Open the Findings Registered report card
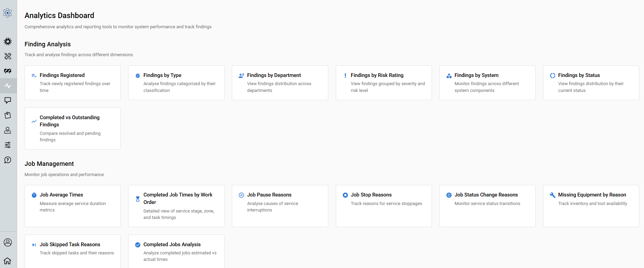 click(73, 83)
